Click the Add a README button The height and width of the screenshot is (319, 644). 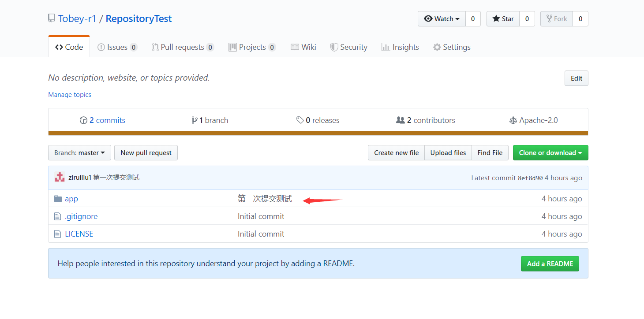tap(550, 264)
